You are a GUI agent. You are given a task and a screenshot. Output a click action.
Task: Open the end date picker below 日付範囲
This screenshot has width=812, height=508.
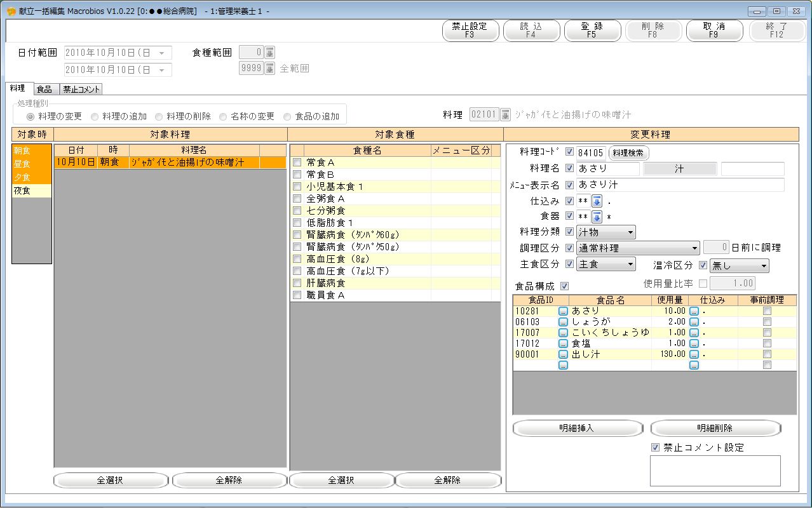pos(161,70)
